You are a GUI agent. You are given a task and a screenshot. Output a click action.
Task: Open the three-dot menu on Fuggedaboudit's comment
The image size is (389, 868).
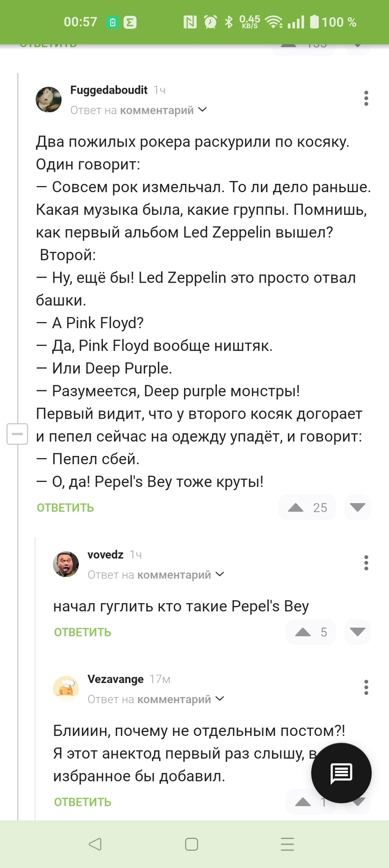(x=366, y=98)
